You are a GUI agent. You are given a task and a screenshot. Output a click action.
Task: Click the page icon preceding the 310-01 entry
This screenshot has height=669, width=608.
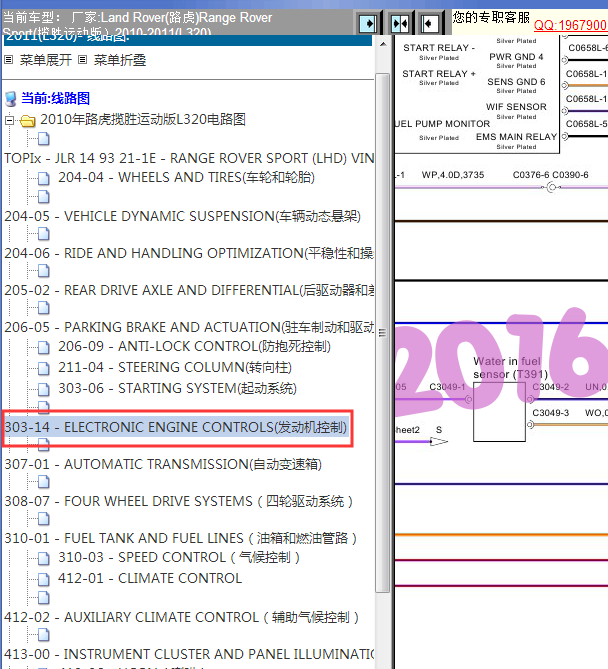coord(44,519)
